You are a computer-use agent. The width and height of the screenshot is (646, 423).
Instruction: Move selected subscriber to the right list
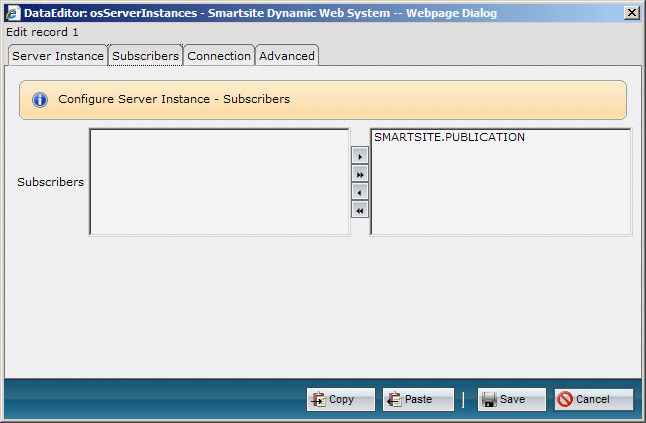pyautogui.click(x=360, y=157)
